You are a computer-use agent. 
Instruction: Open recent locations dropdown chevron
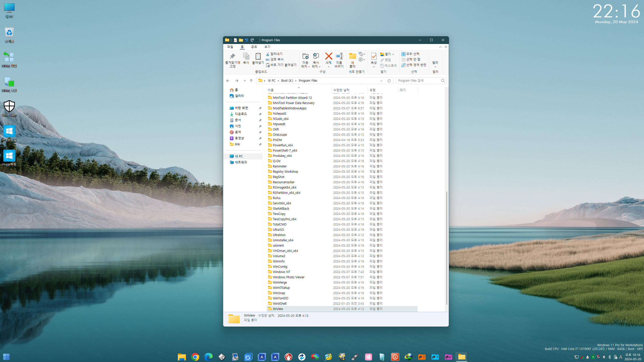pos(245,81)
